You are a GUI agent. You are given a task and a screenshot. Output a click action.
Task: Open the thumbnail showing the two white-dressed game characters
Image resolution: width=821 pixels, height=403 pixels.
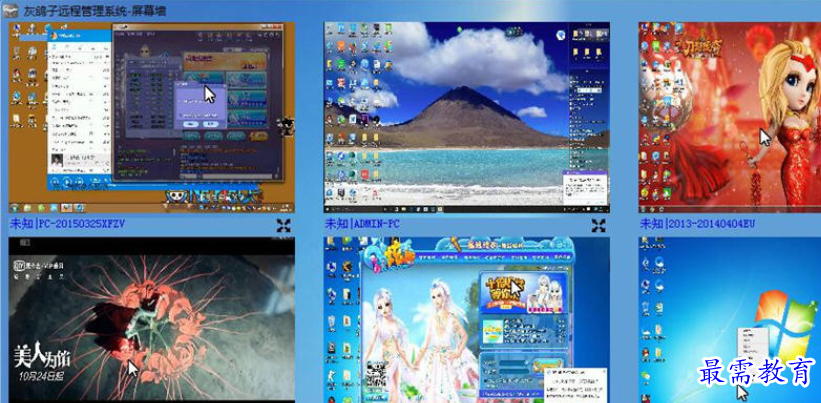point(467,320)
